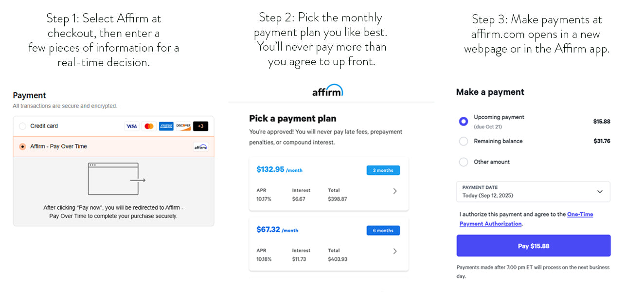
Task: Click the Affirm logo above payment plans
Action: 327,91
